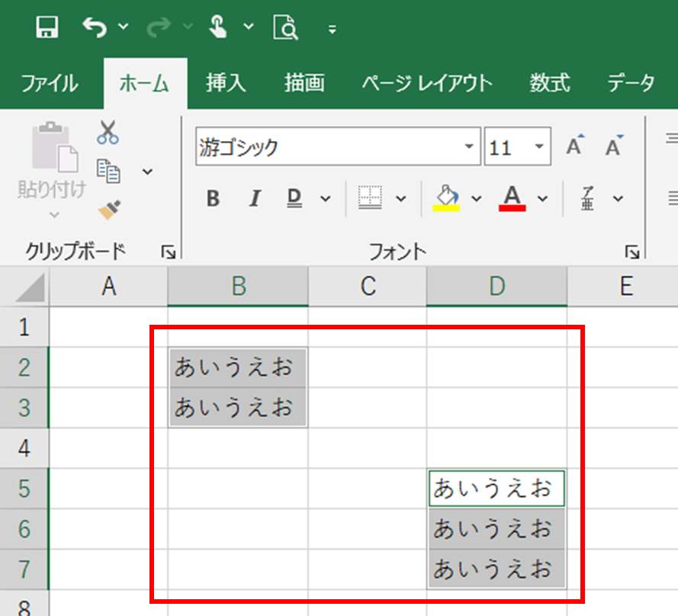Click the Undo arrow icon
678x616 pixels.
[95, 28]
